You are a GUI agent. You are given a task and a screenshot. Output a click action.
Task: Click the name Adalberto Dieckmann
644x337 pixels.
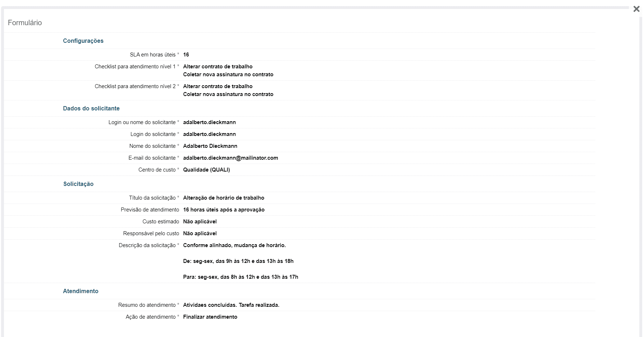click(x=210, y=146)
